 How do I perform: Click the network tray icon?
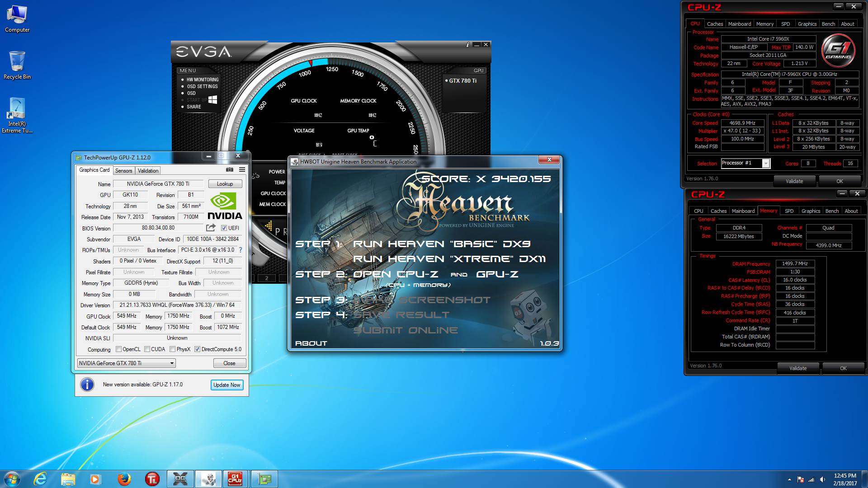coord(811,479)
